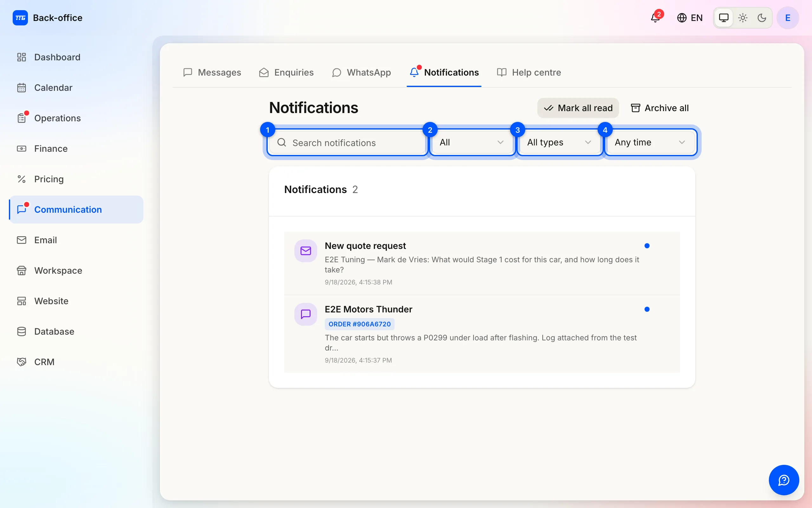Click the ORDER #906A6720 tag
This screenshot has height=508, width=812.
(x=359, y=324)
